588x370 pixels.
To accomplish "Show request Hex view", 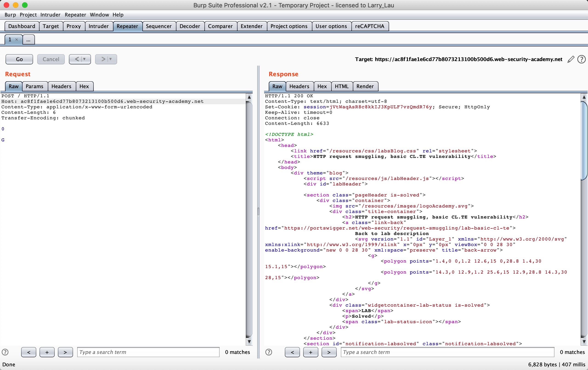I will pos(84,86).
